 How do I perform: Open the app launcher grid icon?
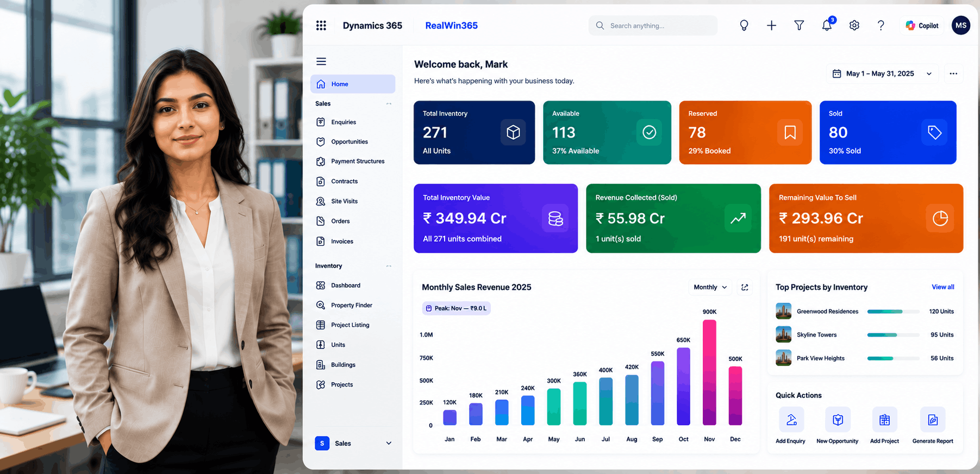pyautogui.click(x=321, y=26)
